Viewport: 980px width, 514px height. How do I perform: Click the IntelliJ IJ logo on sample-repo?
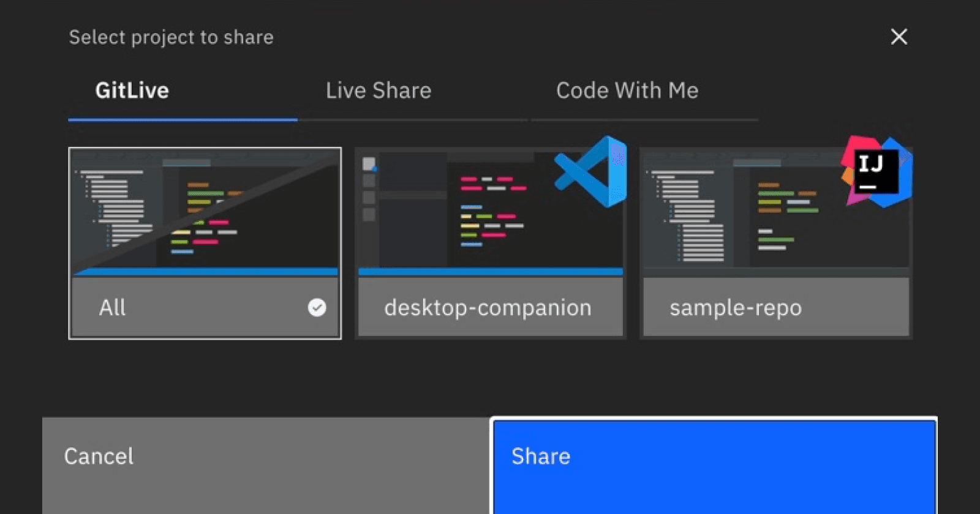[876, 172]
